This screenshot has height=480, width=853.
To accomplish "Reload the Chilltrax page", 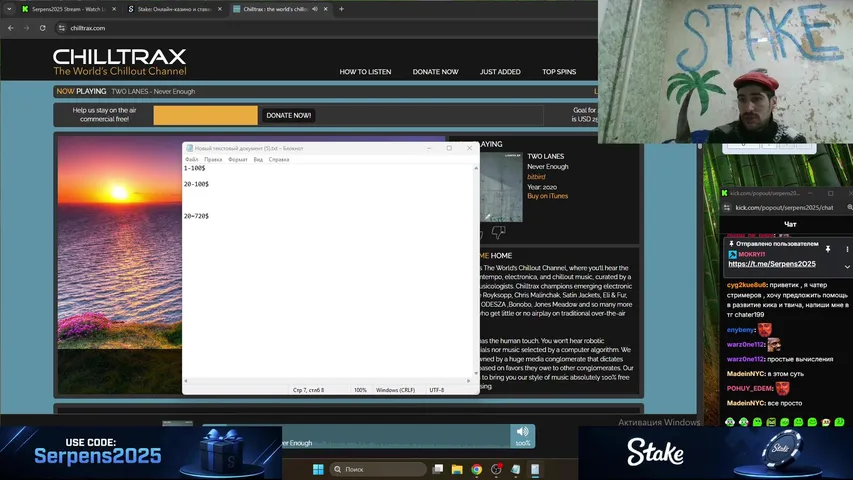I will coord(42,28).
